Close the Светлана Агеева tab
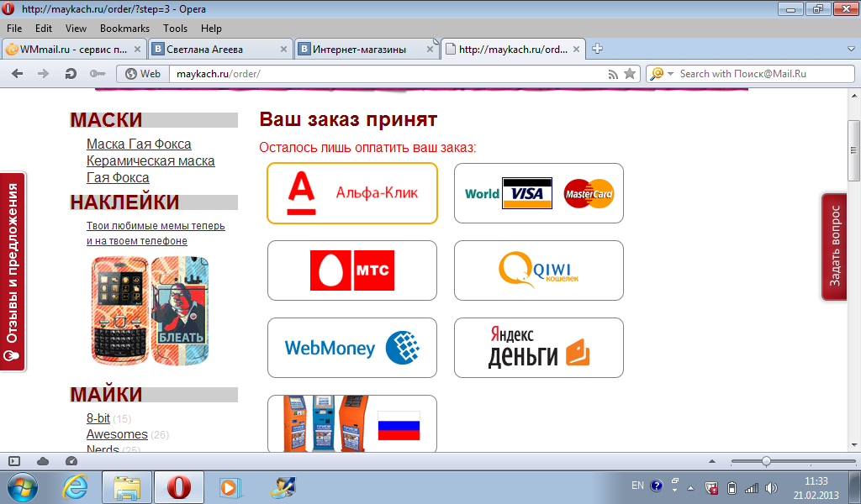 point(283,50)
